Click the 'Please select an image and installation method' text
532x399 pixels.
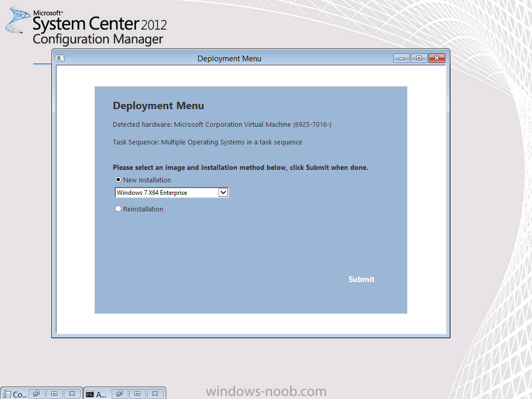pyautogui.click(x=240, y=167)
